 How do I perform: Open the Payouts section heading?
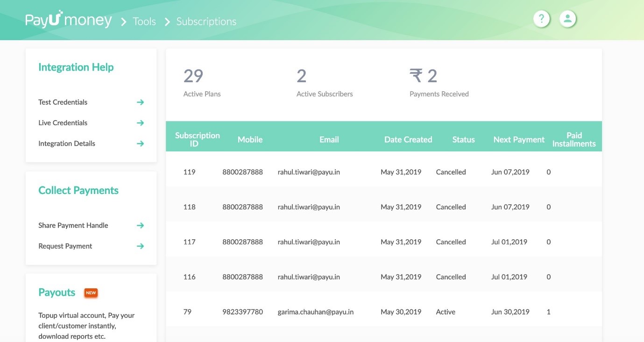tap(57, 292)
